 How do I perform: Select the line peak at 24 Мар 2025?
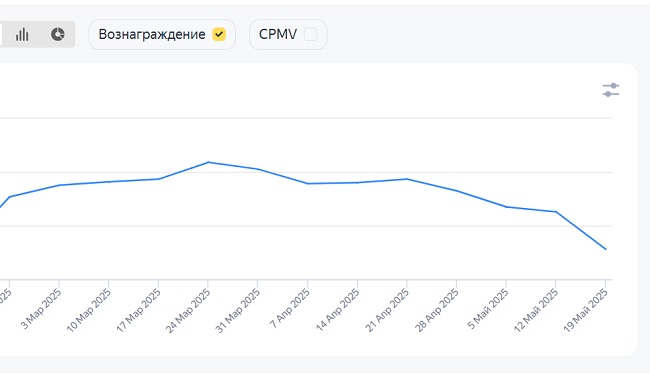[208, 162]
